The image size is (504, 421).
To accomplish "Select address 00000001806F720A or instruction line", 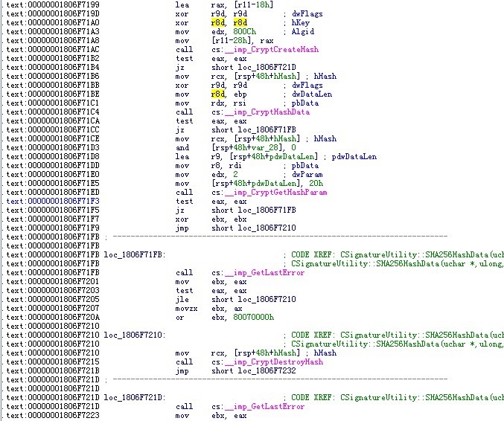I will (x=53, y=318).
